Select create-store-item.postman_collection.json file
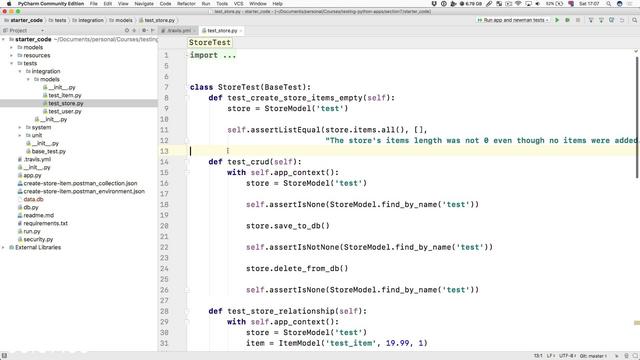Image resolution: width=640 pixels, height=360 pixels. click(x=80, y=184)
